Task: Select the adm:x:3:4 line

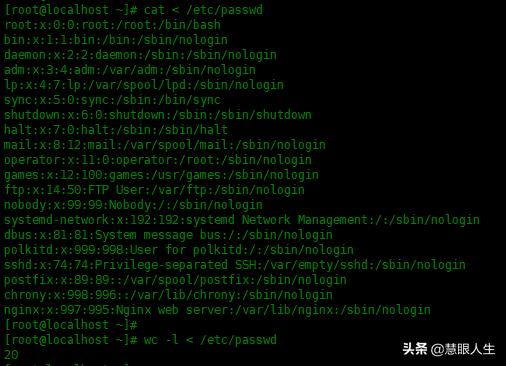Action: 130,70
